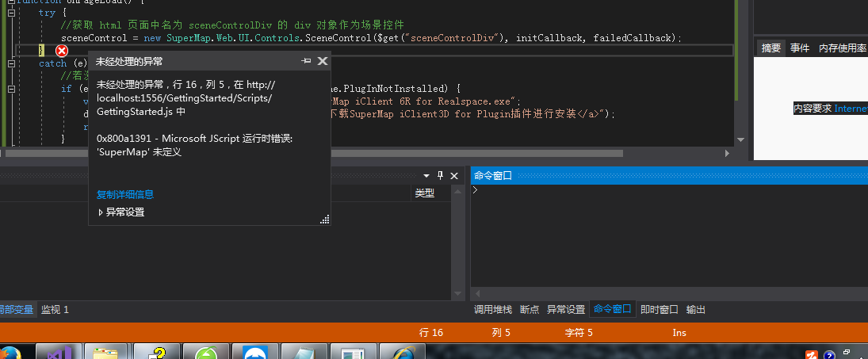868x359 pixels.
Task: Pin the unhandled exception popup
Action: click(x=305, y=61)
